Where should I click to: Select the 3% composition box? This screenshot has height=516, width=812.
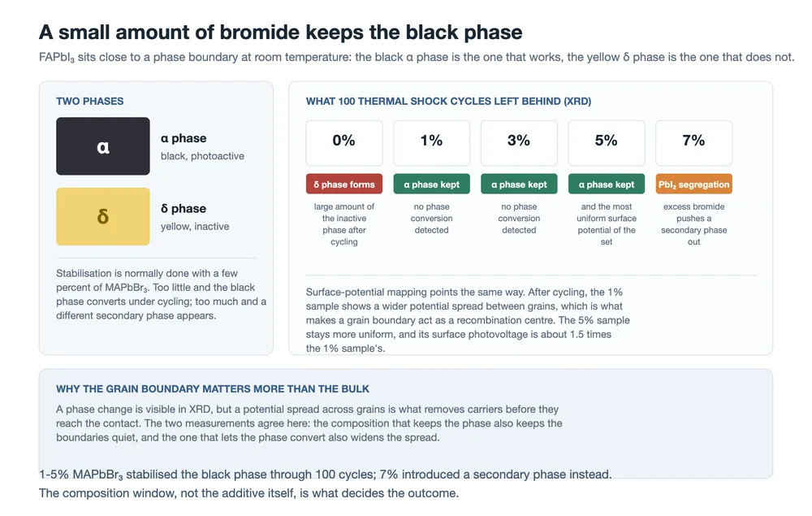coord(520,143)
